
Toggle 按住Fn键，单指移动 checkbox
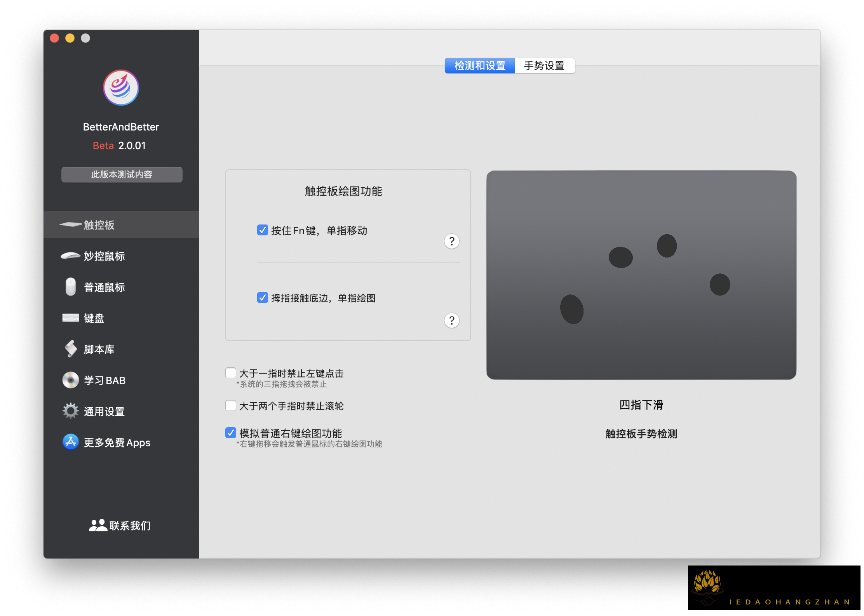click(262, 230)
